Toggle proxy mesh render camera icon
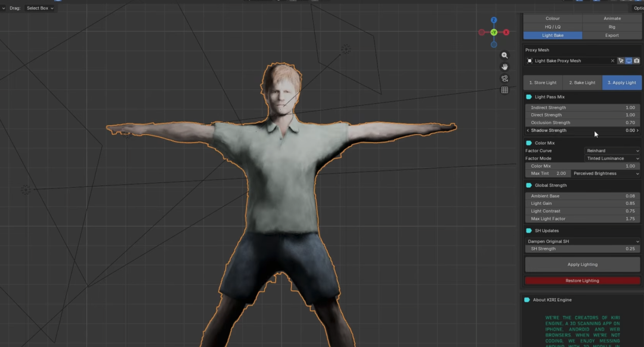644x347 pixels. pyautogui.click(x=637, y=61)
